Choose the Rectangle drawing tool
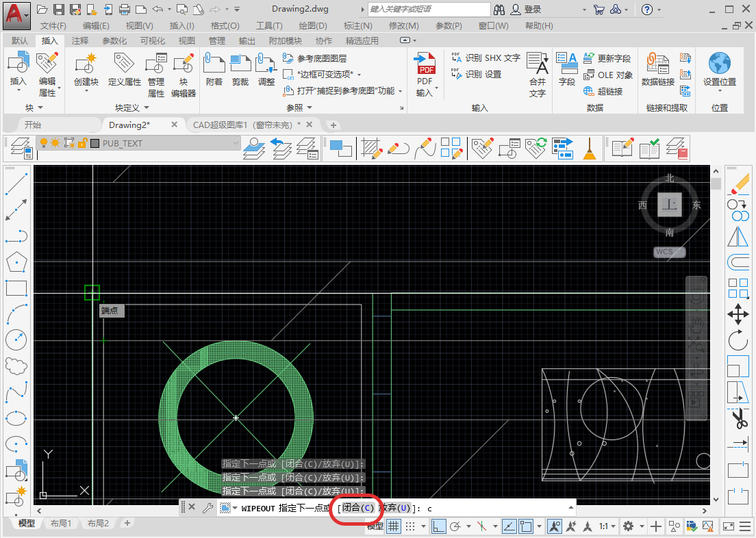Viewport: 756px width, 538px height. 16,288
